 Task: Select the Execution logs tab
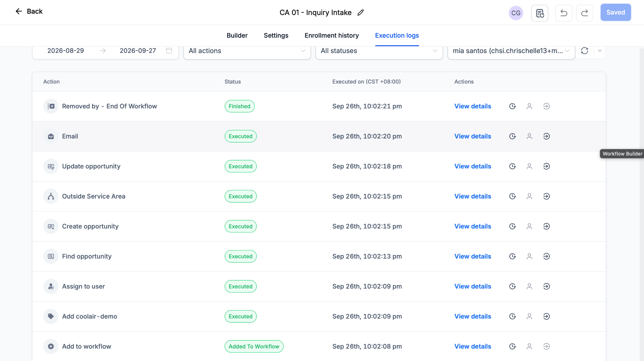397,36
